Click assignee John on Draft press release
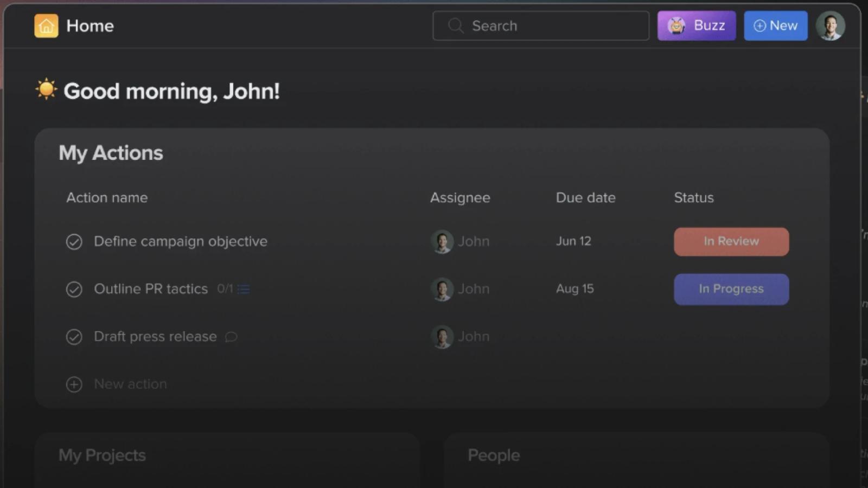 point(460,337)
